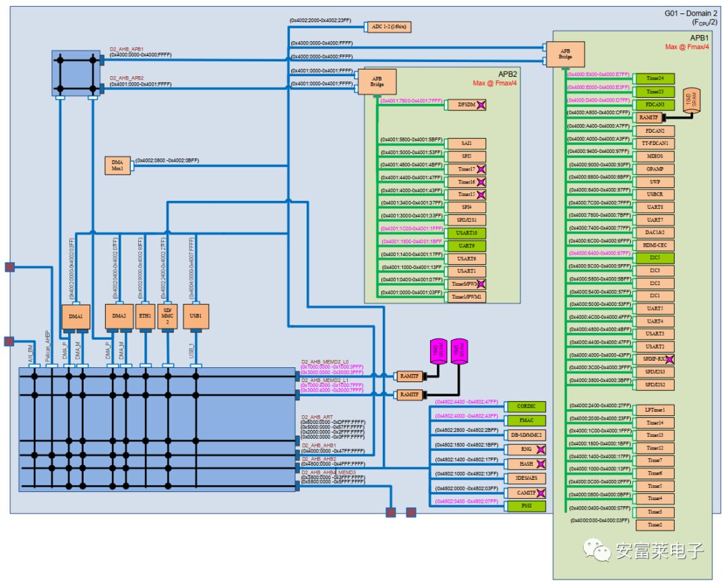Click the LPTimer1 block
Screen dimensions: 728x583
655,410
